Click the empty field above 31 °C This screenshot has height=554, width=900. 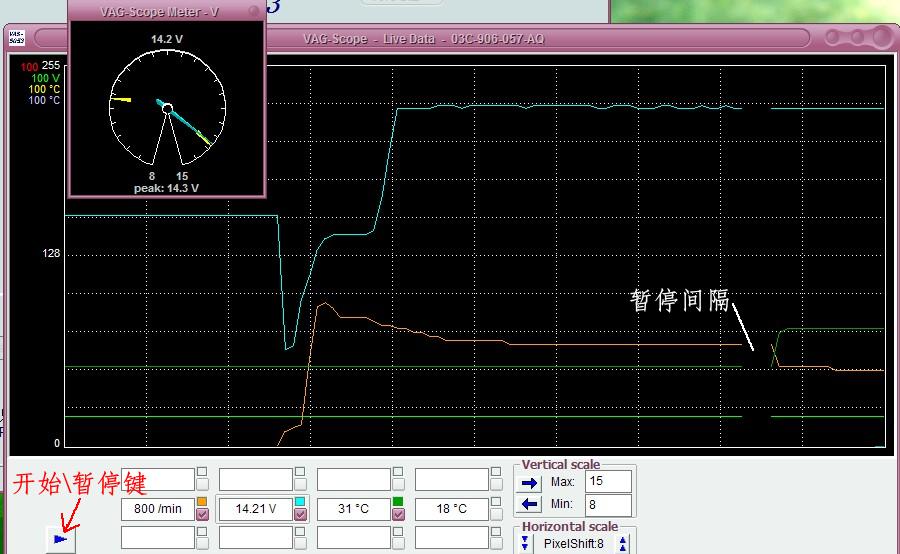coord(354,479)
